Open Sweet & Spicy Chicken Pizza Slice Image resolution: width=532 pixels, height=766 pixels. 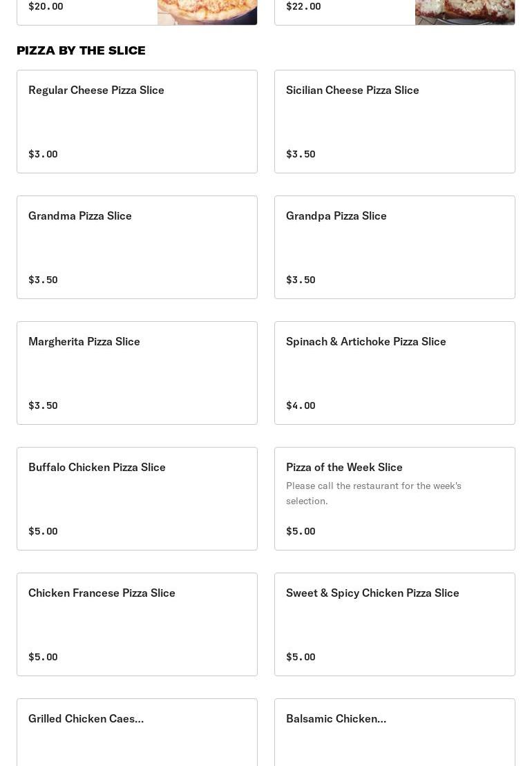(395, 624)
